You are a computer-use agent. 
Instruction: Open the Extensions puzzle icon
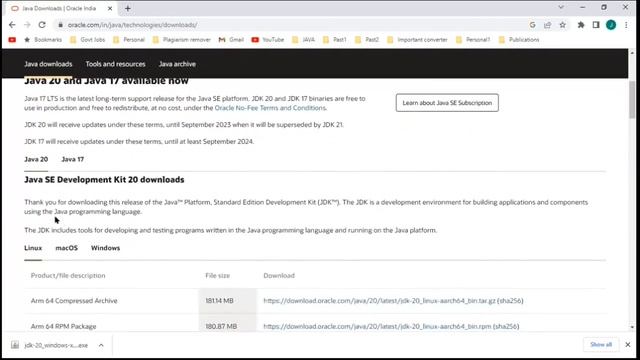[x=581, y=25]
